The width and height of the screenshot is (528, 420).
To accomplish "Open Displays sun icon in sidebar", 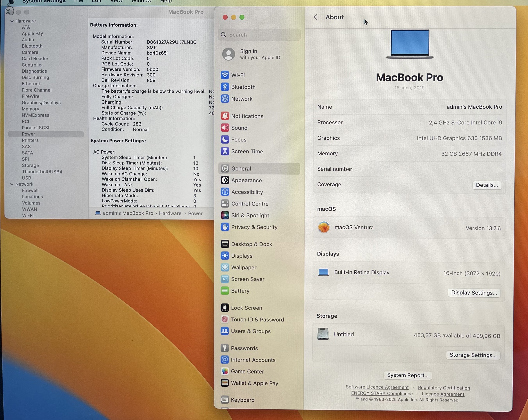I will [x=225, y=256].
